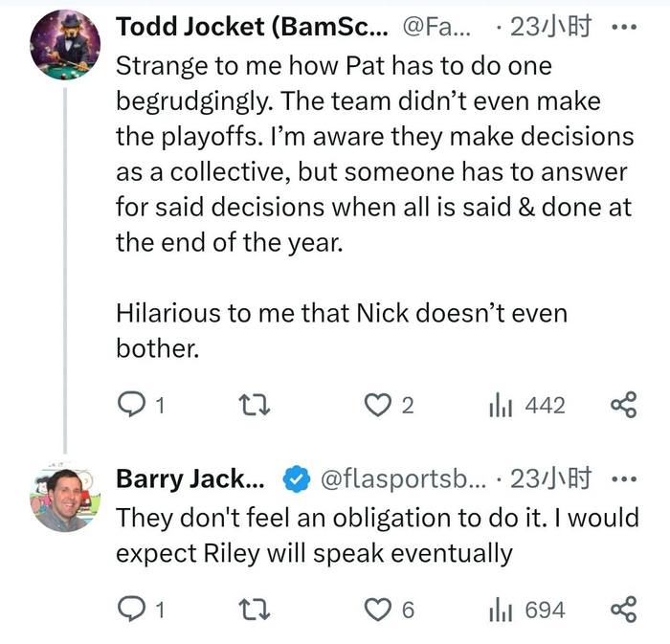Image resolution: width=670 pixels, height=644 pixels.
Task: Click the blue verified badge
Action: (x=295, y=477)
